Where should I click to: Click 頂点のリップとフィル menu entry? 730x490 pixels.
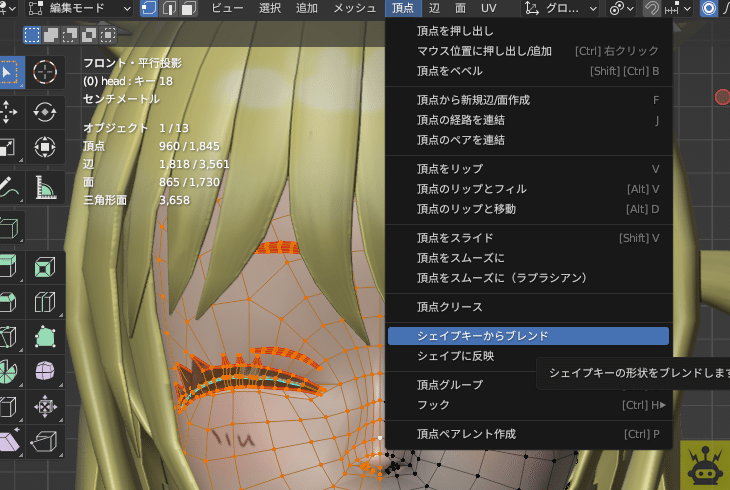(x=528, y=189)
